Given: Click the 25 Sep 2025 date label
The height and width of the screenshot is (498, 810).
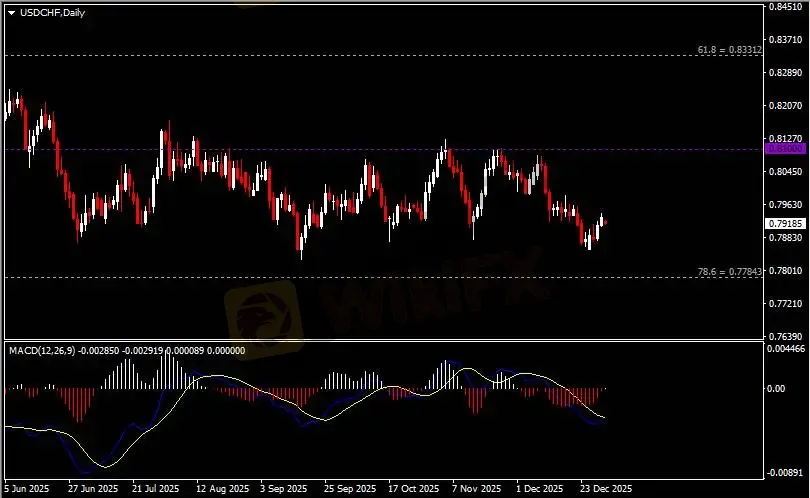Looking at the screenshot, I should (350, 488).
